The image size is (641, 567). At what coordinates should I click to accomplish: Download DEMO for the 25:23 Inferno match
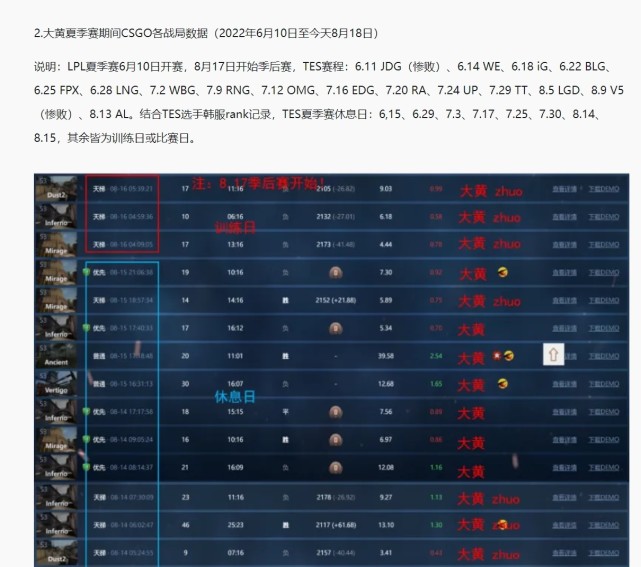[x=601, y=525]
